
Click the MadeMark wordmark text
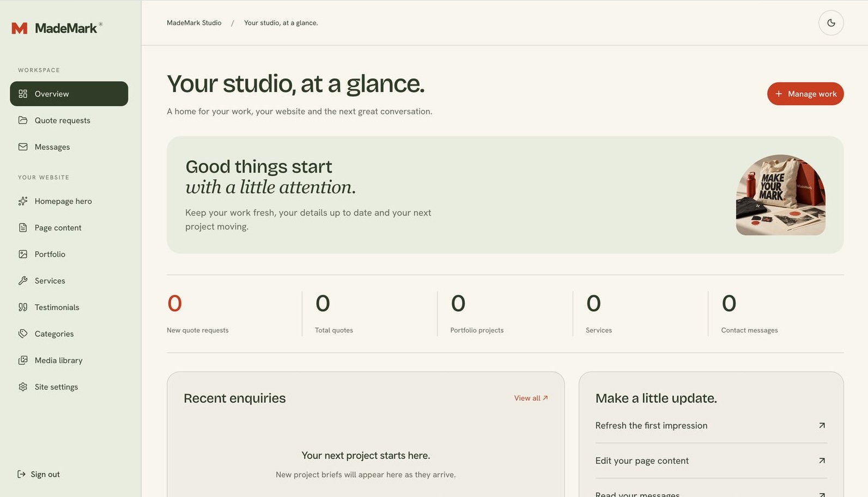[x=66, y=28]
